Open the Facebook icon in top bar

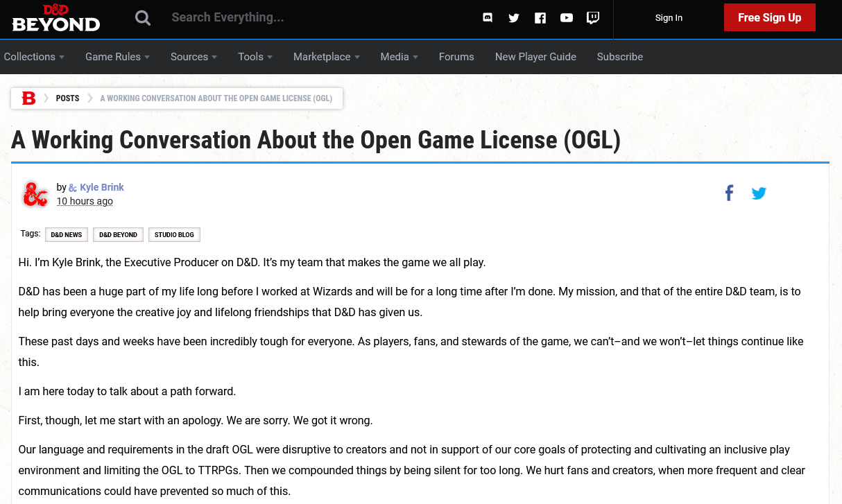click(x=540, y=18)
